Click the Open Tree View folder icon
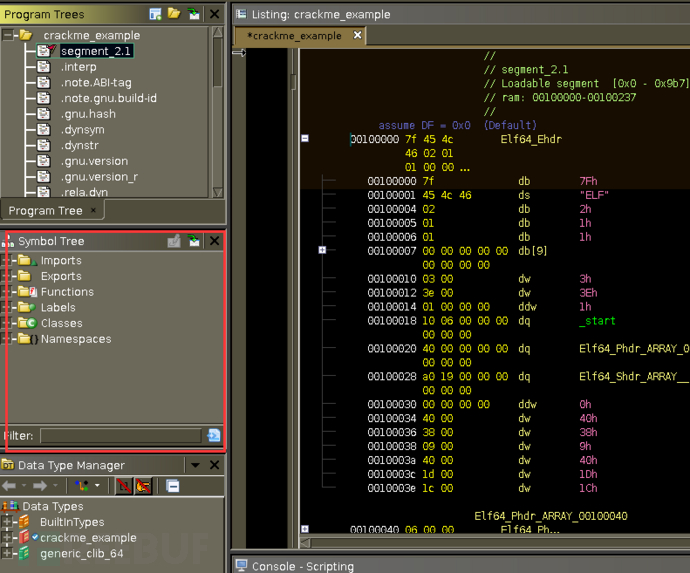This screenshot has width=690, height=573. coord(174,14)
